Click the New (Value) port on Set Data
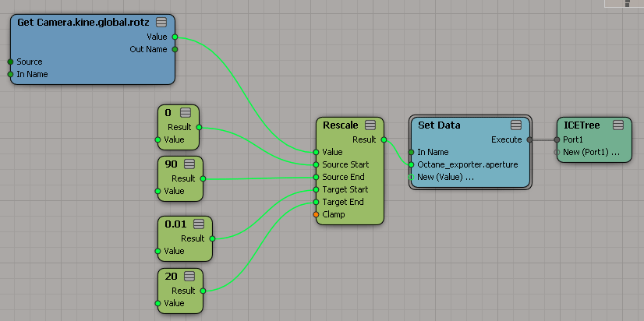Image resolution: width=644 pixels, height=321 pixels. click(x=411, y=178)
